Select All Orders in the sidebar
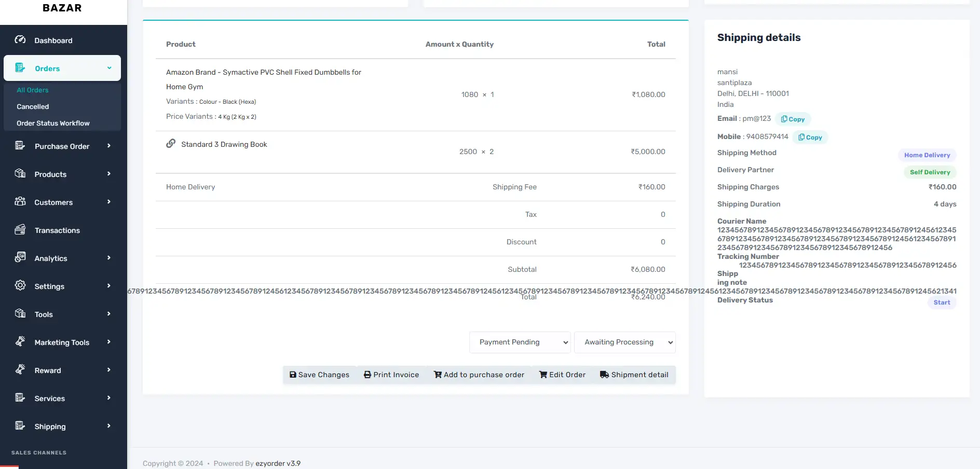The height and width of the screenshot is (469, 980). click(32, 90)
